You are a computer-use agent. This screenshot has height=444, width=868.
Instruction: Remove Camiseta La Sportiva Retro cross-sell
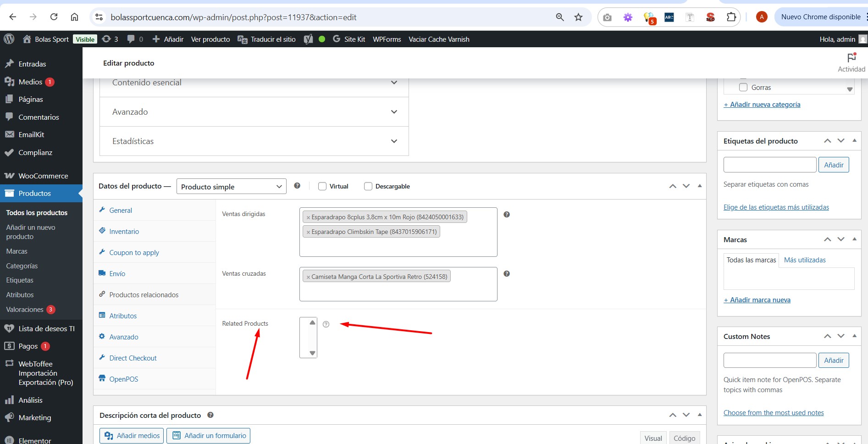pyautogui.click(x=308, y=277)
